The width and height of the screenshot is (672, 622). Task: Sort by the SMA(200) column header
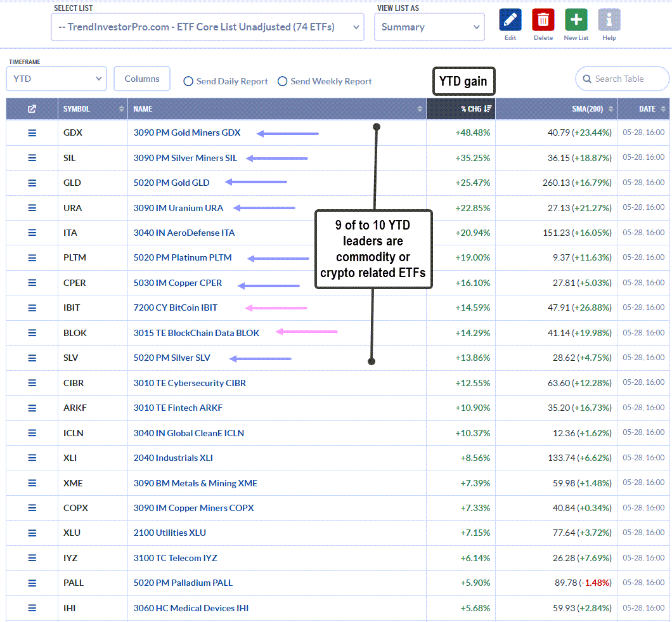pos(556,109)
